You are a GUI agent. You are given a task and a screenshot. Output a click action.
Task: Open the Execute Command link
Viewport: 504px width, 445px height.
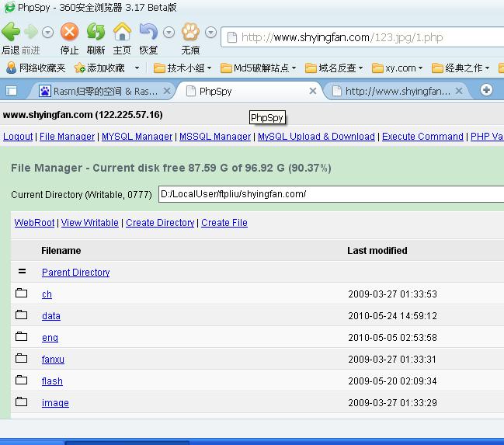(422, 137)
